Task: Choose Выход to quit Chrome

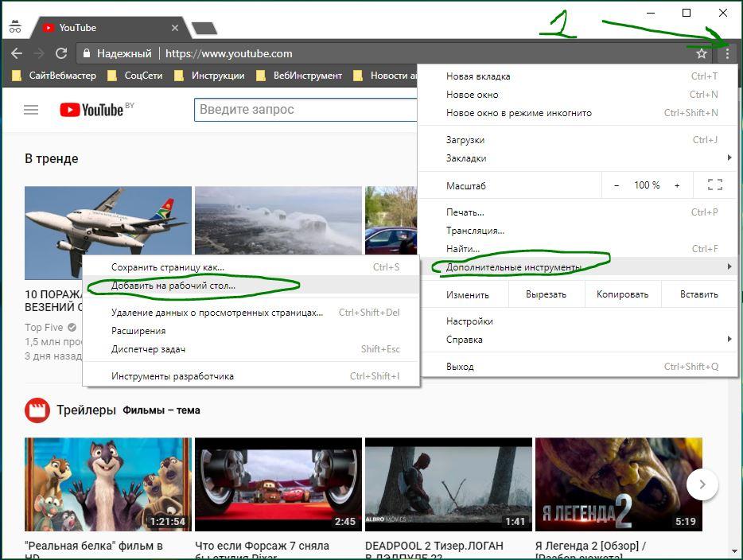Action: click(x=578, y=366)
